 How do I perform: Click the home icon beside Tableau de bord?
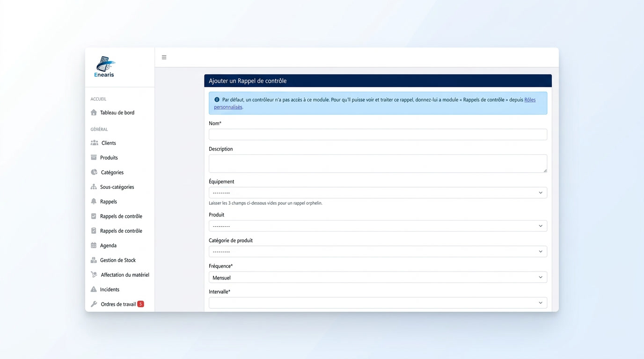coord(94,113)
